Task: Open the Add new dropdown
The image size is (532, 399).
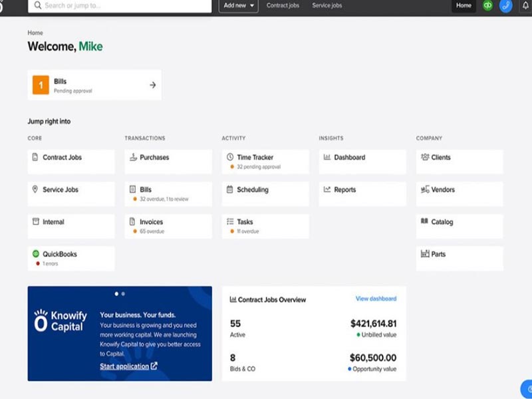Action: [x=239, y=6]
